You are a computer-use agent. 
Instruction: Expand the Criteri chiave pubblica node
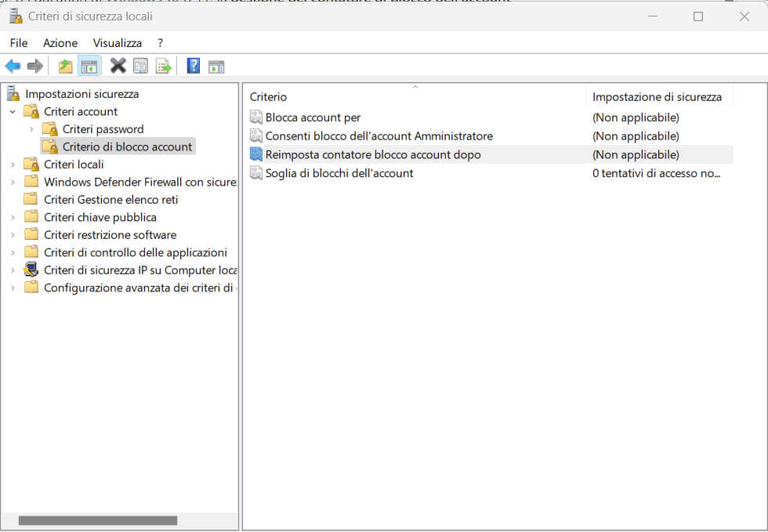(x=13, y=218)
